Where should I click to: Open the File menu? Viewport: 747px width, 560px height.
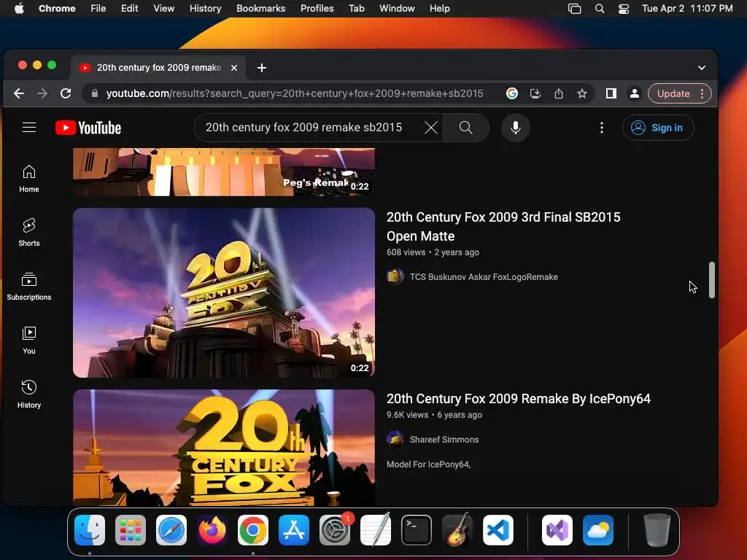point(98,9)
